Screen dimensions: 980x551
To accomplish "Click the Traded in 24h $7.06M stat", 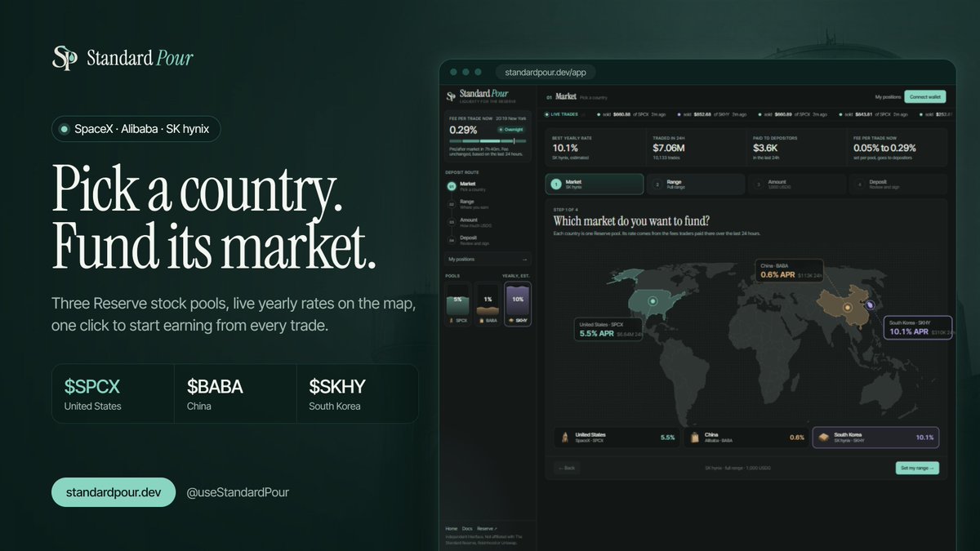I will [696, 147].
